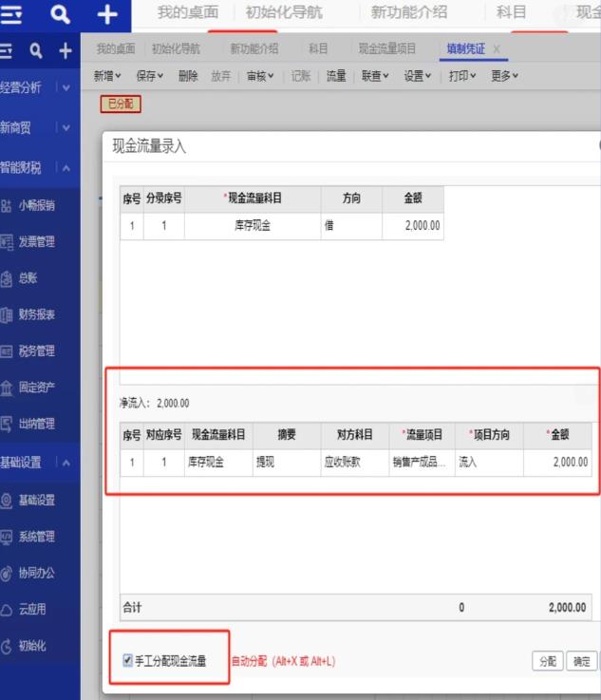The width and height of the screenshot is (601, 700).
Task: Open 财务报表 financial reports
Action: point(36,314)
